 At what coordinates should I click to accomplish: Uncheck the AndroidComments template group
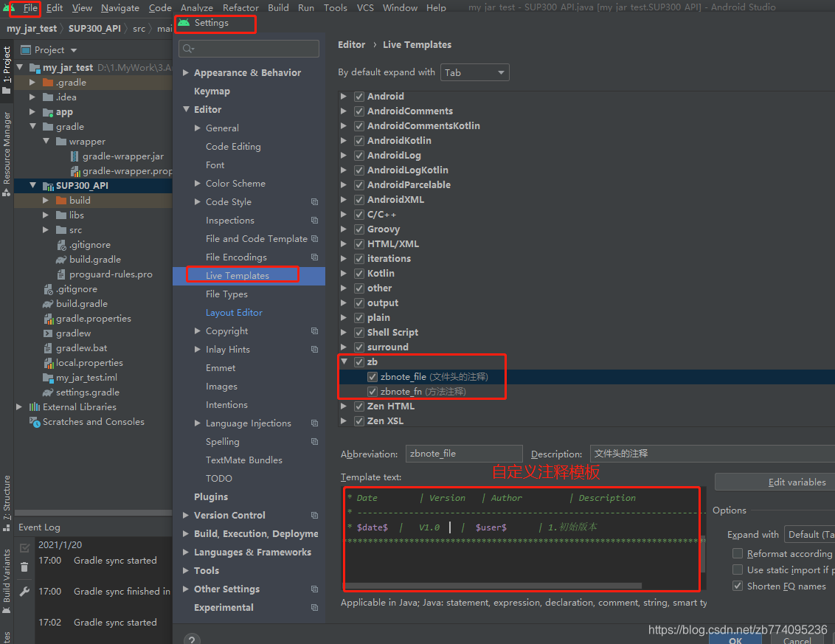point(359,111)
